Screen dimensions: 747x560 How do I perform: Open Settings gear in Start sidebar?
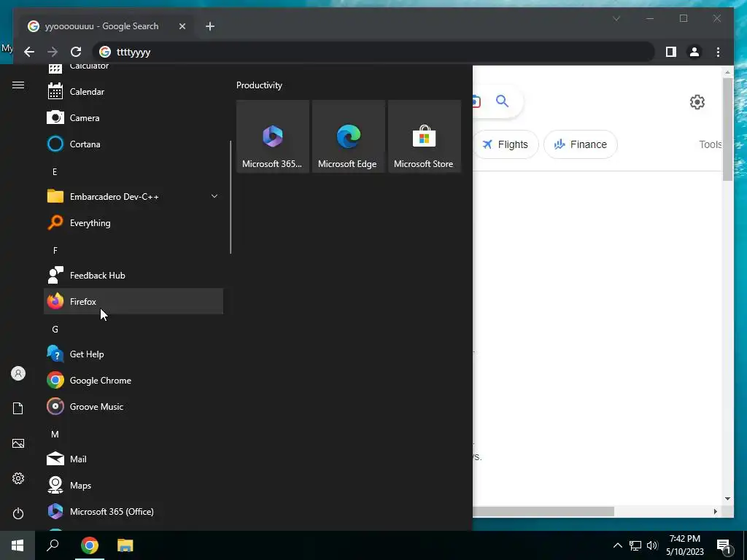click(18, 478)
